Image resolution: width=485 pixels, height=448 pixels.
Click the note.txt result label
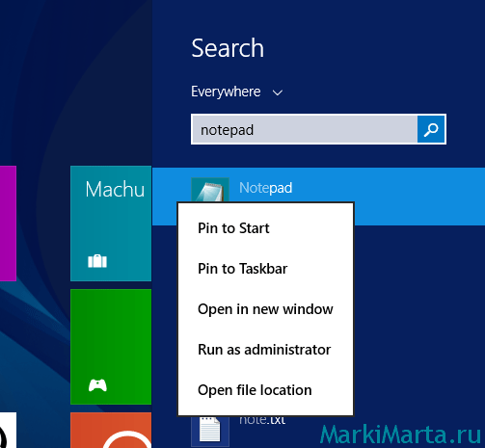click(x=262, y=420)
